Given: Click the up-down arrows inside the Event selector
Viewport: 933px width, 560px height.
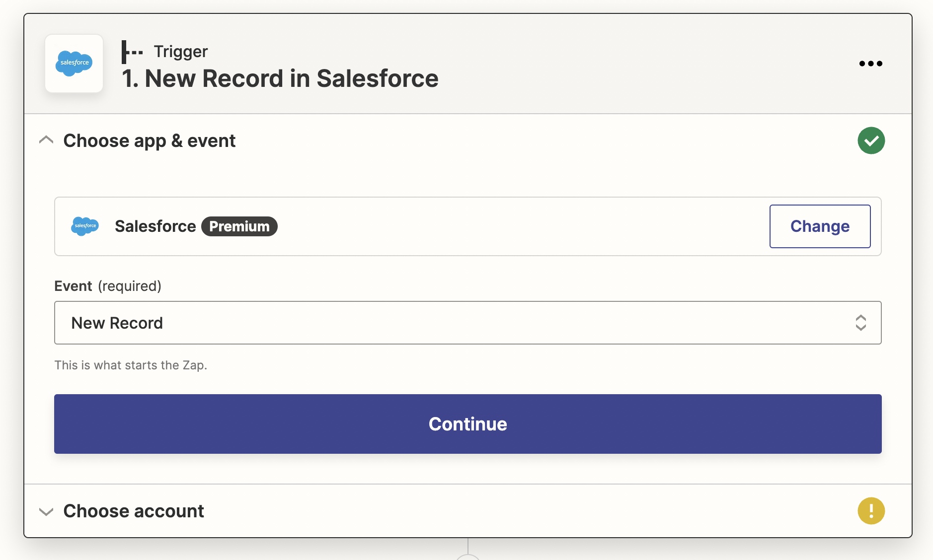Looking at the screenshot, I should click(x=861, y=323).
